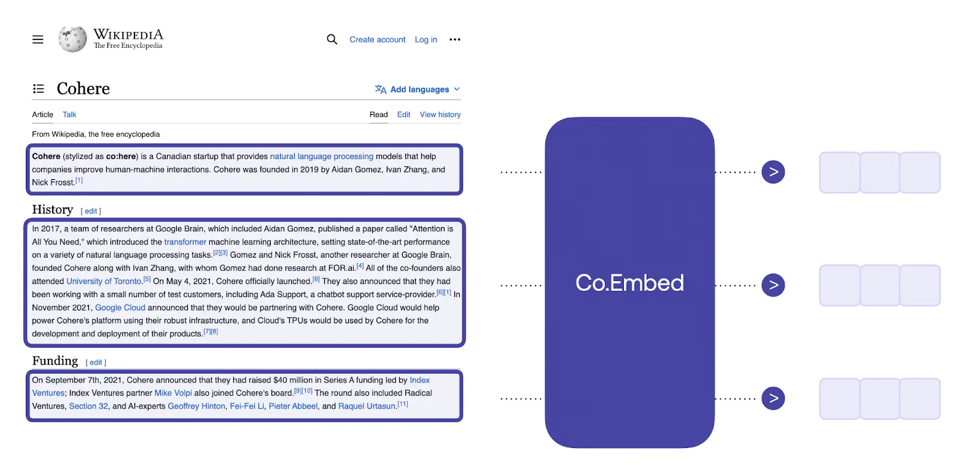Image resolution: width=980 pixels, height=475 pixels.
Task: Toggle the table of contents icon
Action: [39, 89]
